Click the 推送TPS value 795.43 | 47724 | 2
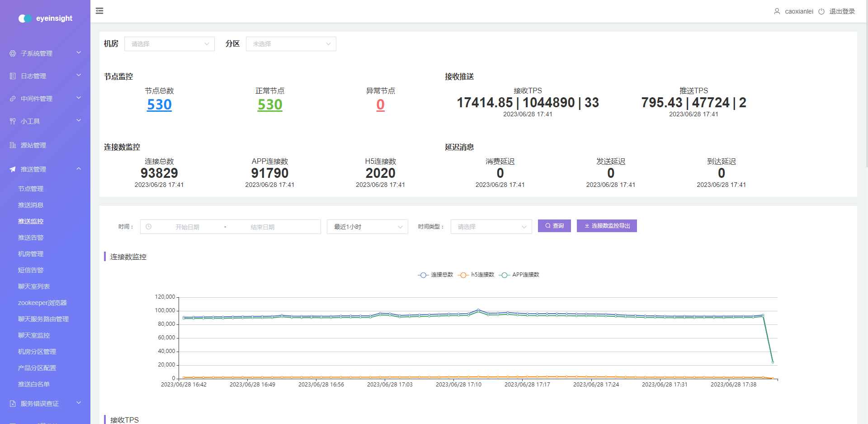The height and width of the screenshot is (424, 868). (693, 103)
